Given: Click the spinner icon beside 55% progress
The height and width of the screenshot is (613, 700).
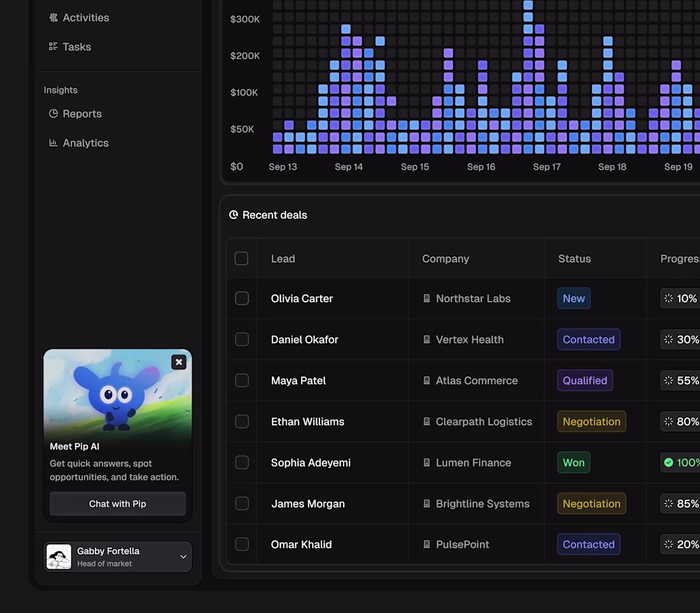Looking at the screenshot, I should [x=668, y=381].
